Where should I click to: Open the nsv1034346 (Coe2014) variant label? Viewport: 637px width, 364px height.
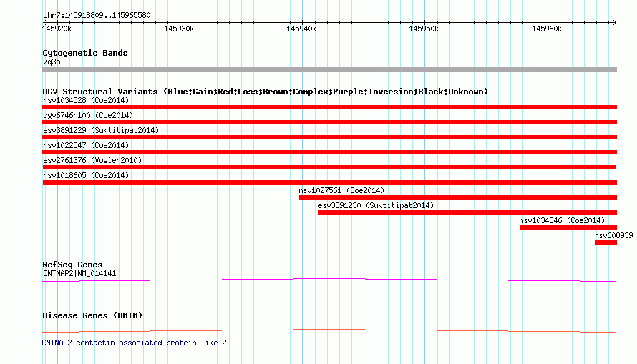(x=562, y=220)
